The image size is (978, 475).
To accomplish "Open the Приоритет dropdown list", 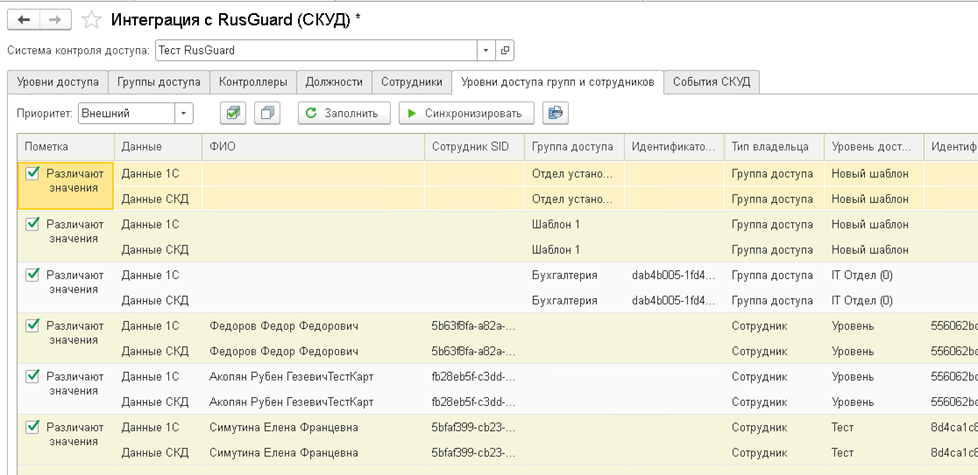I will (x=183, y=113).
